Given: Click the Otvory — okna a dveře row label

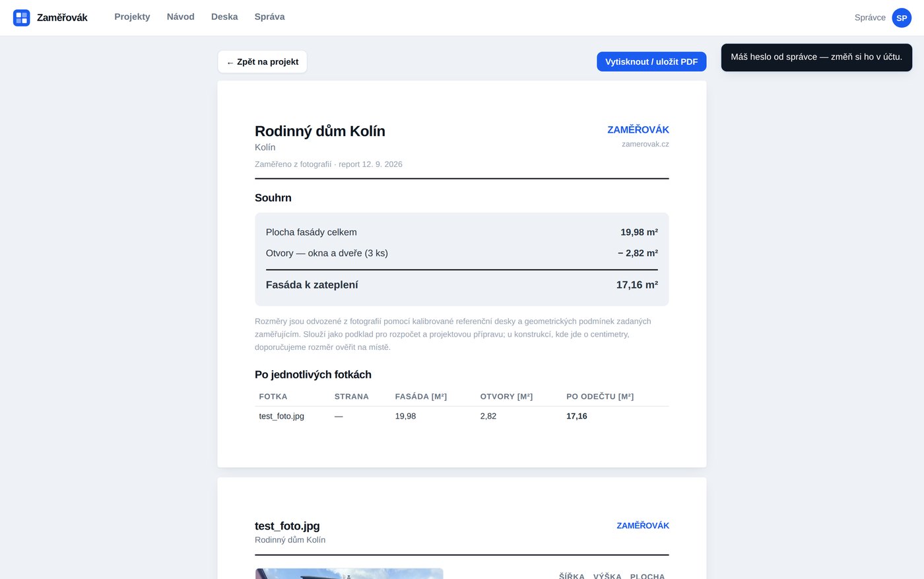Looking at the screenshot, I should (x=327, y=253).
